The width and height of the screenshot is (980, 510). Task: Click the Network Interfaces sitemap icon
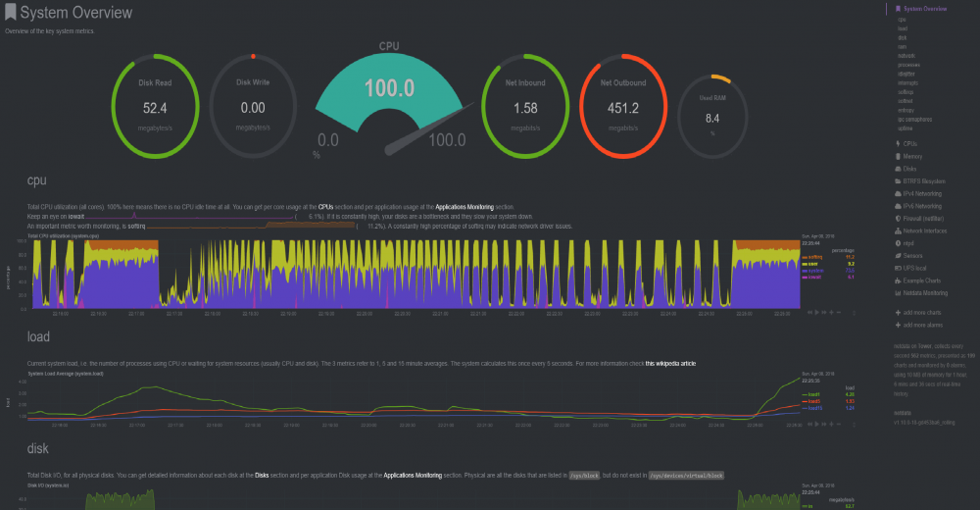898,230
